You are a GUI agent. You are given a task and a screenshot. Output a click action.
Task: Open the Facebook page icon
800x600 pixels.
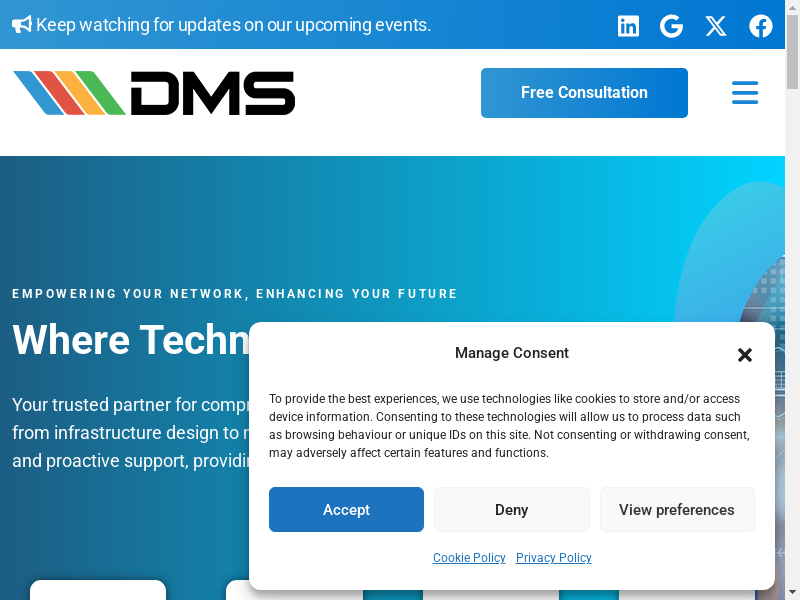point(761,26)
